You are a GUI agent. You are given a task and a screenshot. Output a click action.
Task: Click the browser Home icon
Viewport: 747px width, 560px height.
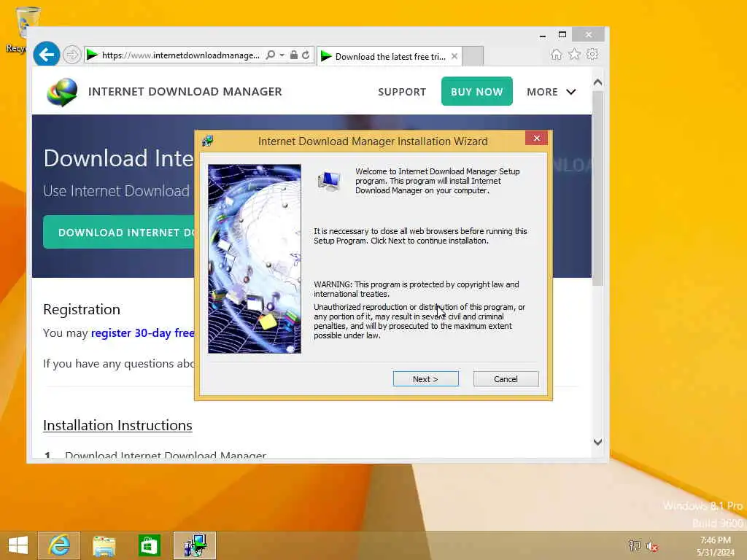pos(557,54)
